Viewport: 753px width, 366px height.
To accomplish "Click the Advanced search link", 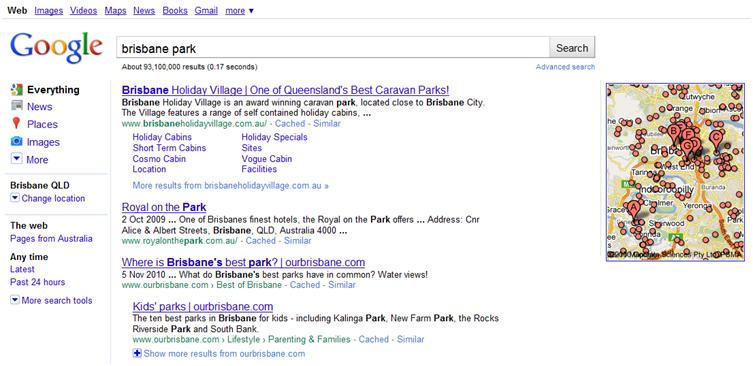I will coord(565,67).
